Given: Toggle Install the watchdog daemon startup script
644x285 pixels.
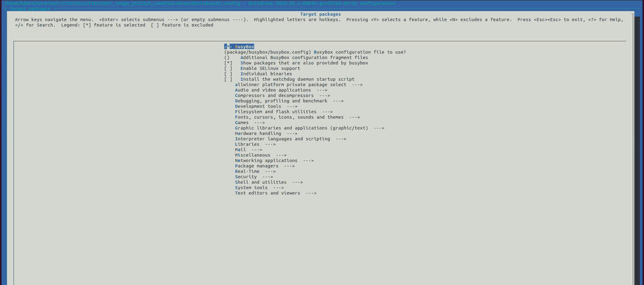Looking at the screenshot, I should click(x=289, y=79).
